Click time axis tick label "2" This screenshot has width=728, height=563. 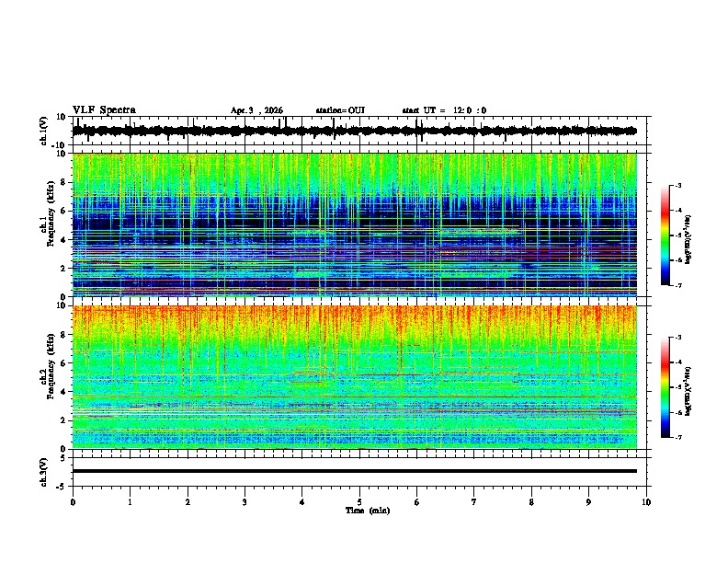188,502
